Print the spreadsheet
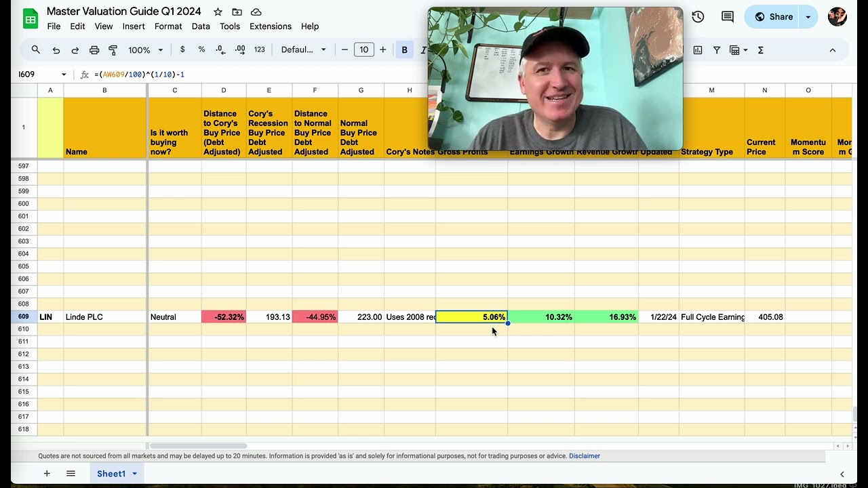Screen dimensions: 868x488 [94, 49]
